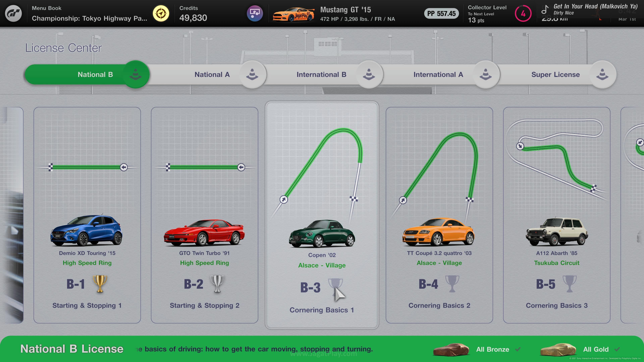Viewport: 644px width, 362px height.
Task: Open Cornering Basics 3 test
Action: (x=557, y=215)
